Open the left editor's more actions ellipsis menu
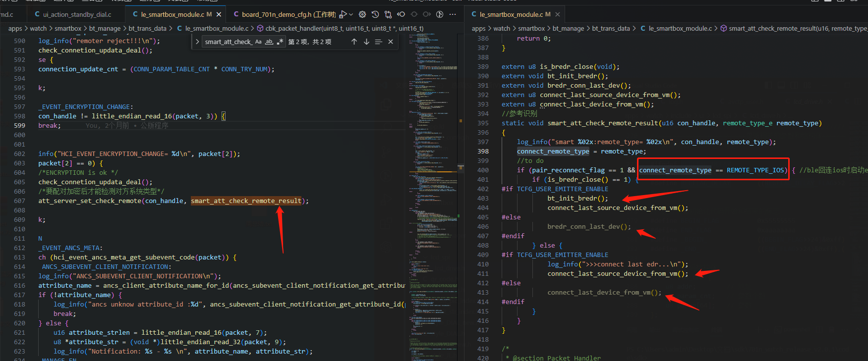 pos(453,14)
